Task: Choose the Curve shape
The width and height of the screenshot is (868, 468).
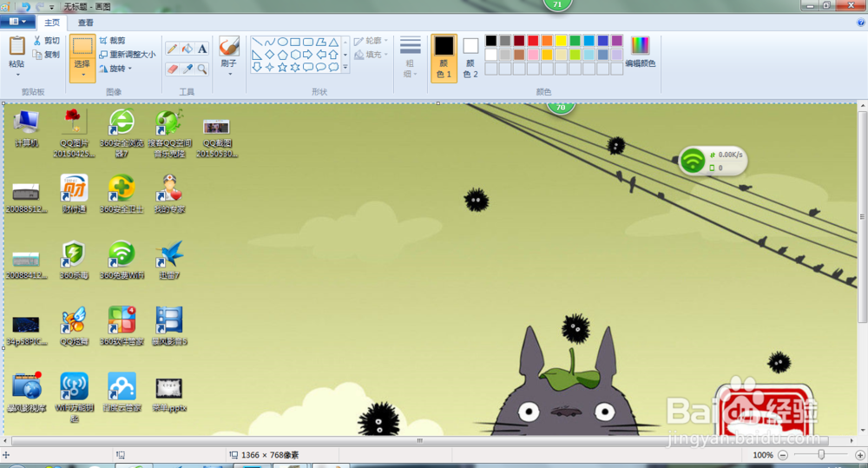Action: pyautogui.click(x=270, y=42)
